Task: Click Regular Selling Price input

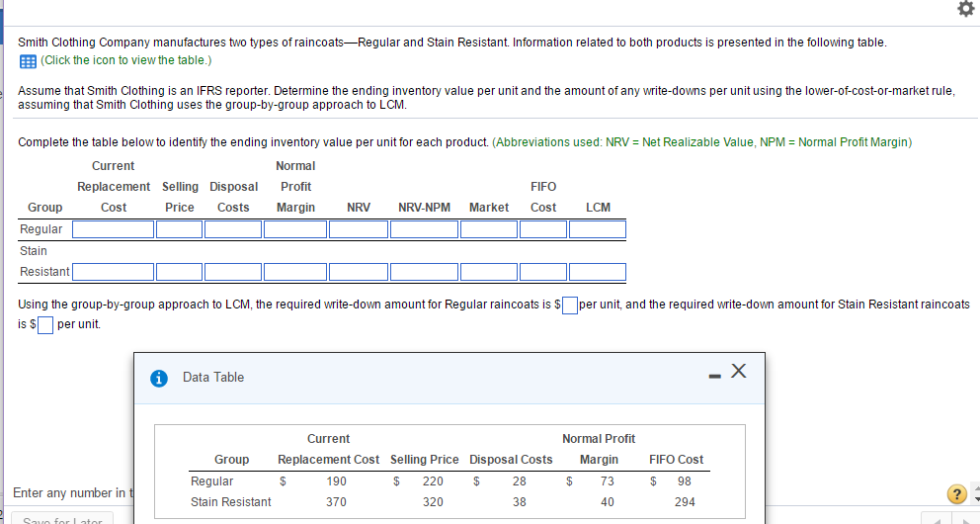Action: coord(180,229)
